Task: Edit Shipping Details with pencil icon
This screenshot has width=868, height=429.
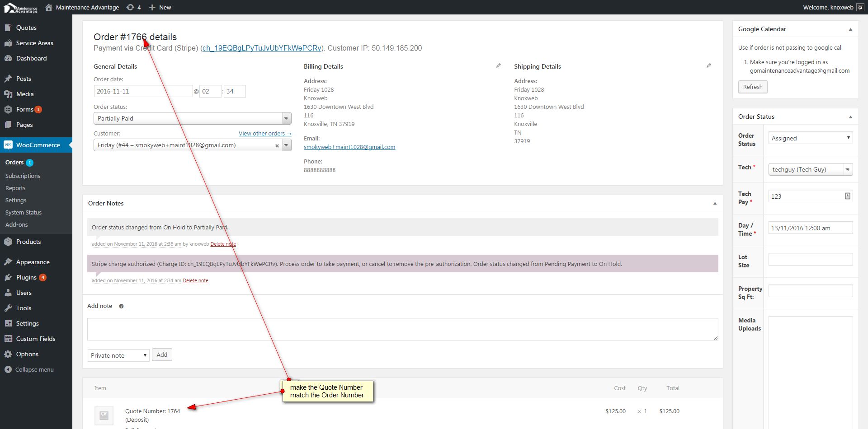Action: [x=709, y=65]
